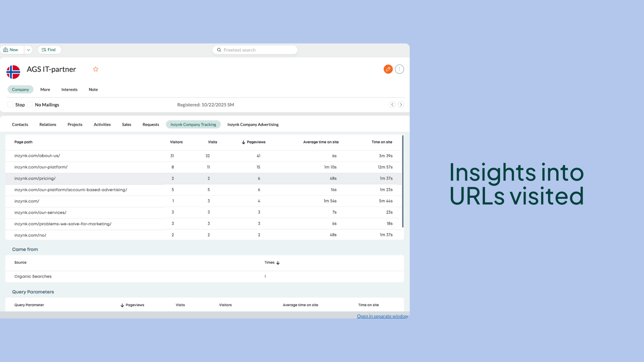Sort by Visits column in page table
The height and width of the screenshot is (362, 644).
pyautogui.click(x=213, y=142)
